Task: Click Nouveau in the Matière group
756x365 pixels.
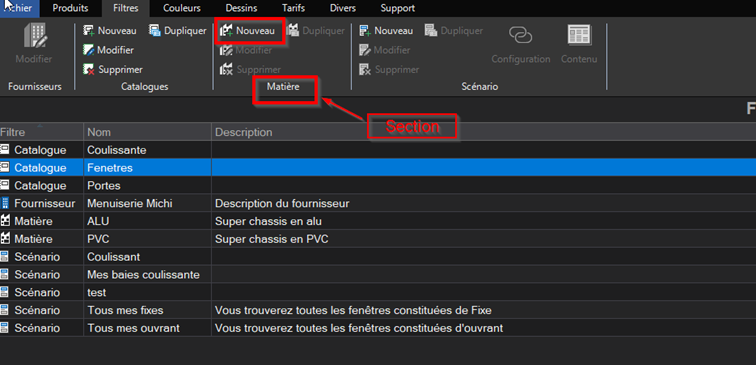Action: point(248,31)
